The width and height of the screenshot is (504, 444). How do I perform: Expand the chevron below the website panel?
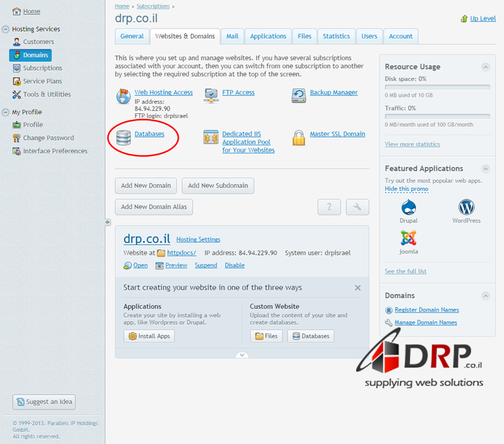coord(241,355)
